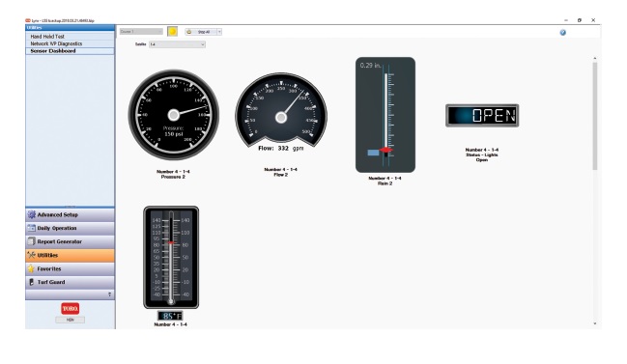Click the Rain 2 gauge
Viewport: 627px width, 364px height.
click(385, 115)
